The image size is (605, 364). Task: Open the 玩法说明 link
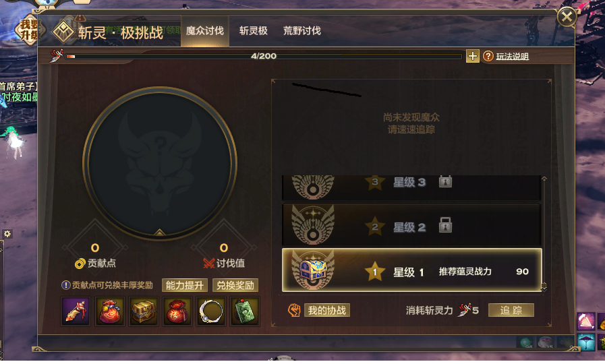click(x=513, y=57)
